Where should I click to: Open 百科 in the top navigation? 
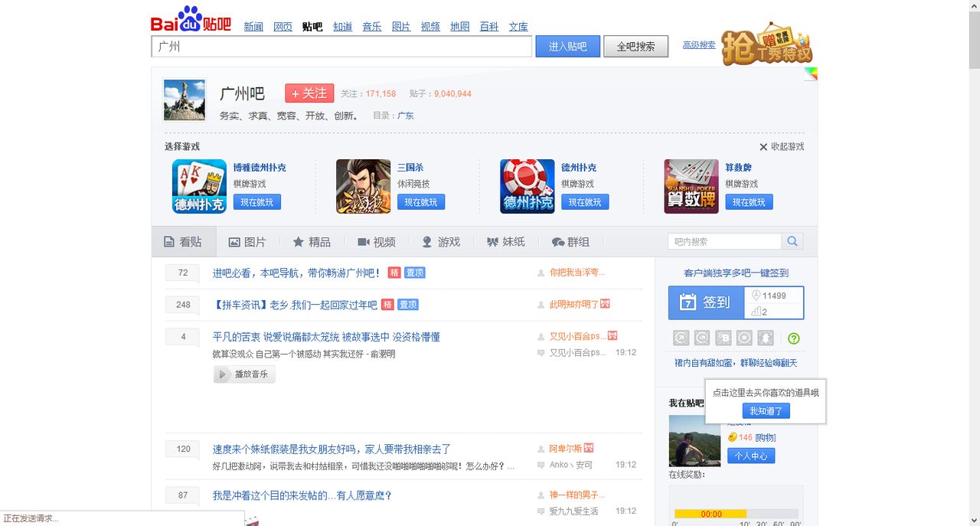pyautogui.click(x=489, y=27)
